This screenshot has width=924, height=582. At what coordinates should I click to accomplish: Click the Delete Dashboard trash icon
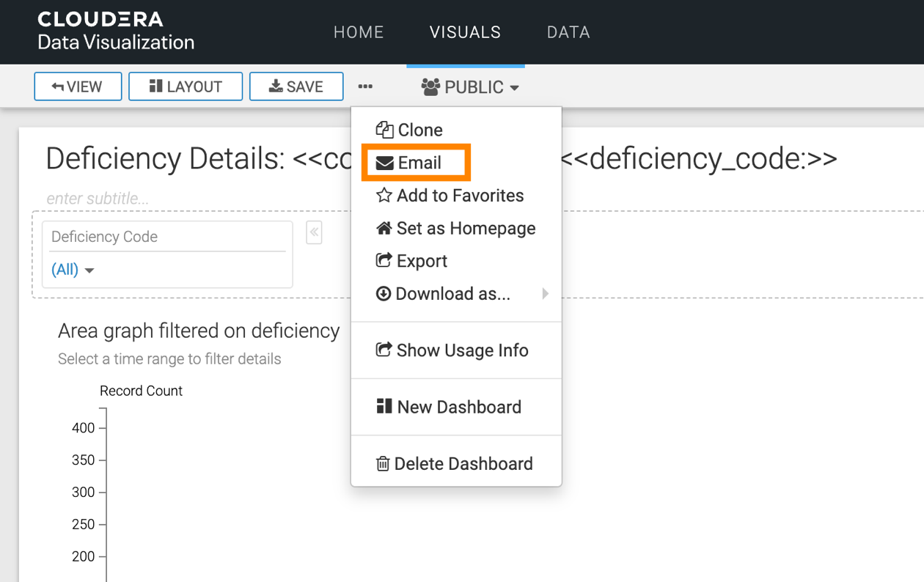tap(383, 463)
